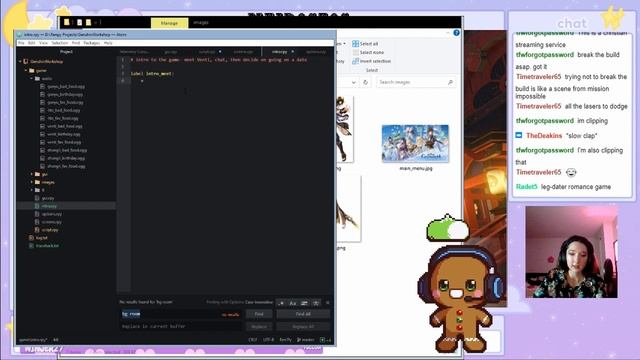Toggle regex search option in find panel
This screenshot has height=360, width=640.
point(281,303)
